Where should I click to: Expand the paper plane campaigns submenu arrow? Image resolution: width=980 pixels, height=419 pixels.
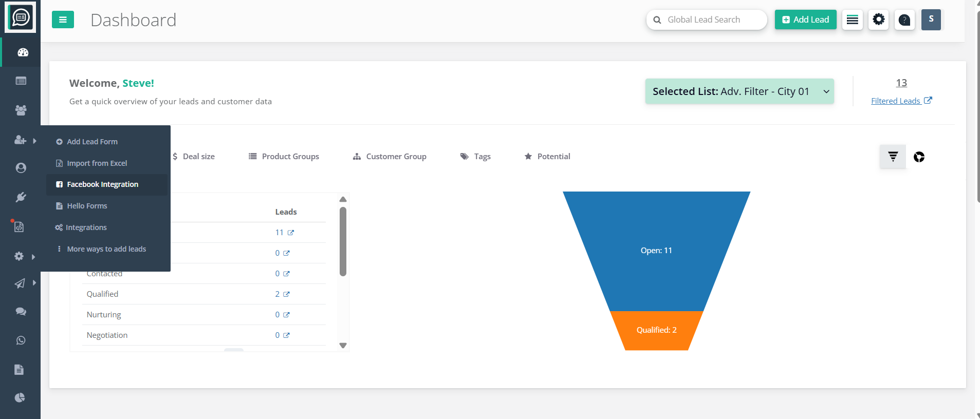34,282
